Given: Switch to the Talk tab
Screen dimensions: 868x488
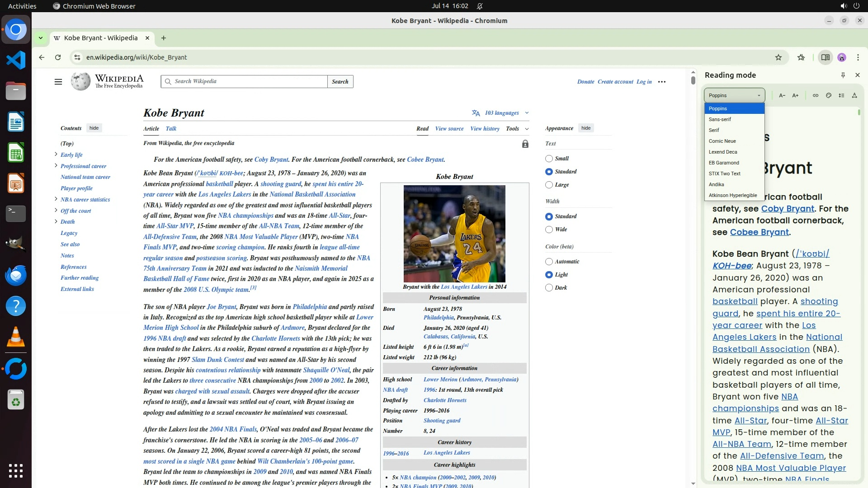Looking at the screenshot, I should (171, 129).
